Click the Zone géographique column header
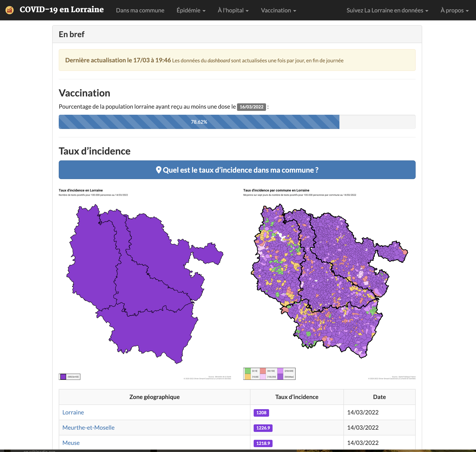This screenshot has width=476, height=452. [154, 397]
